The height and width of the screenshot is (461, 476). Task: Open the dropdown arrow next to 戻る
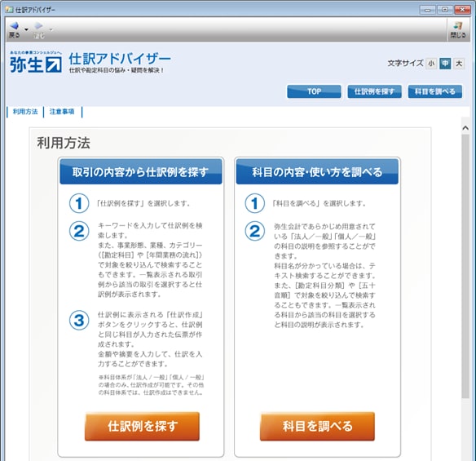click(26, 29)
